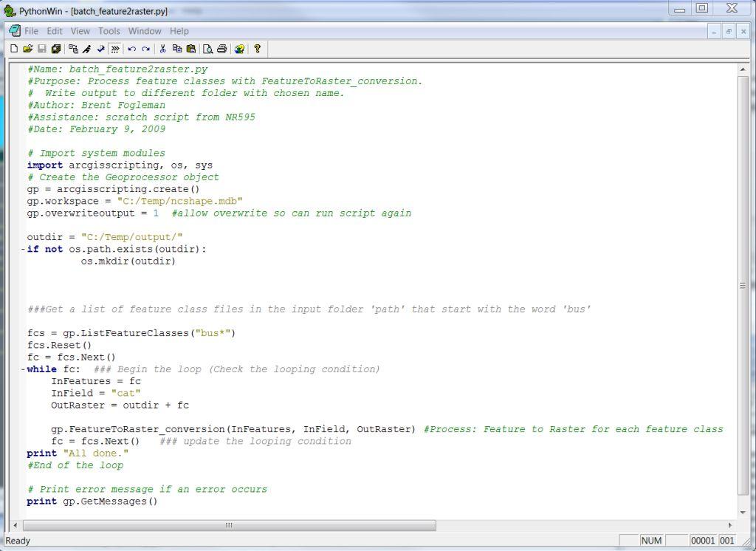Create a new file via toolbar
The height and width of the screenshot is (551, 756).
tap(14, 49)
